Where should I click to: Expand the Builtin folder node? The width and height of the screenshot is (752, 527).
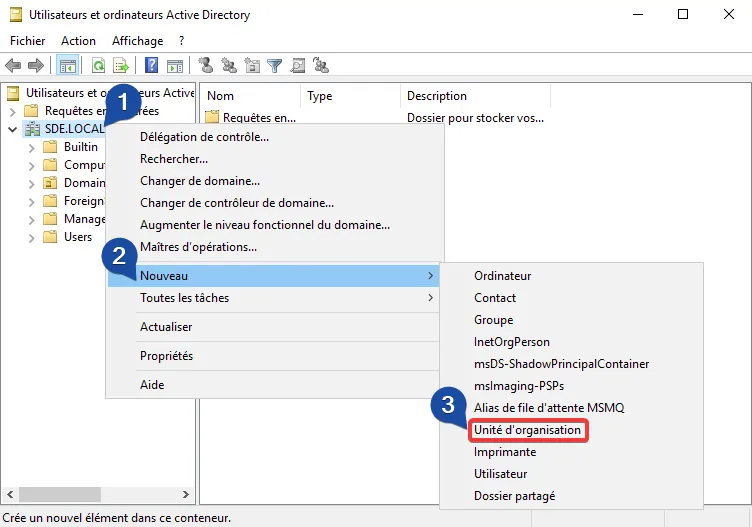(31, 147)
